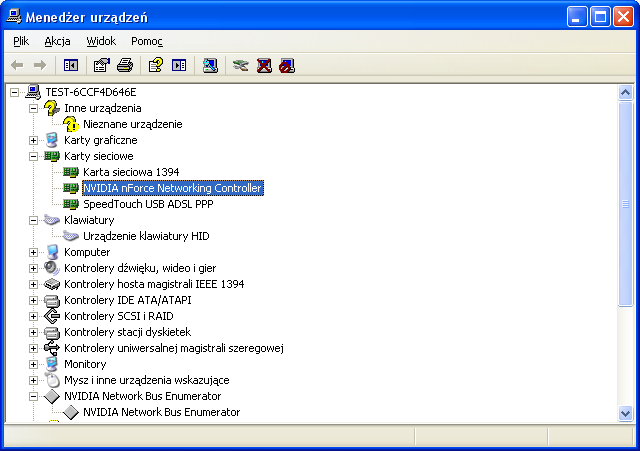Click the scrollbar down arrow
This screenshot has width=640, height=451.
click(625, 413)
